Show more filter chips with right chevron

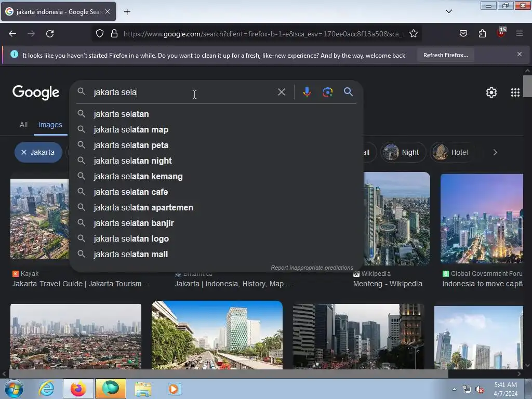point(495,152)
